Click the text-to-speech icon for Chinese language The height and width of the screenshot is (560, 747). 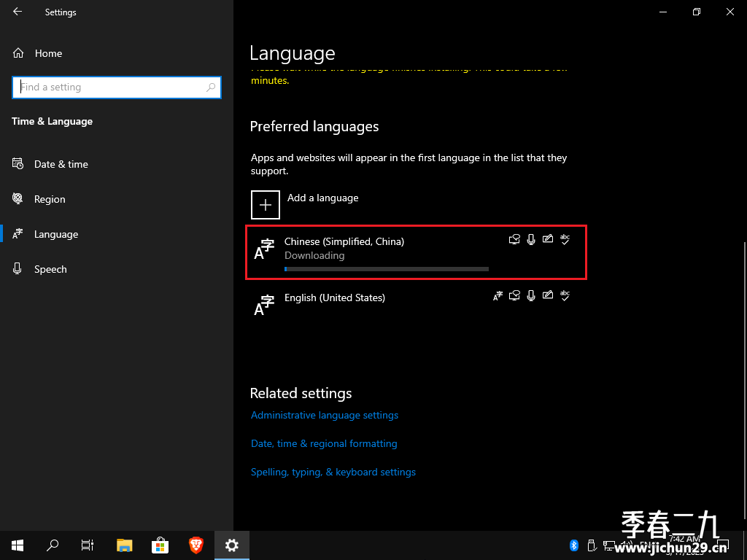point(514,239)
